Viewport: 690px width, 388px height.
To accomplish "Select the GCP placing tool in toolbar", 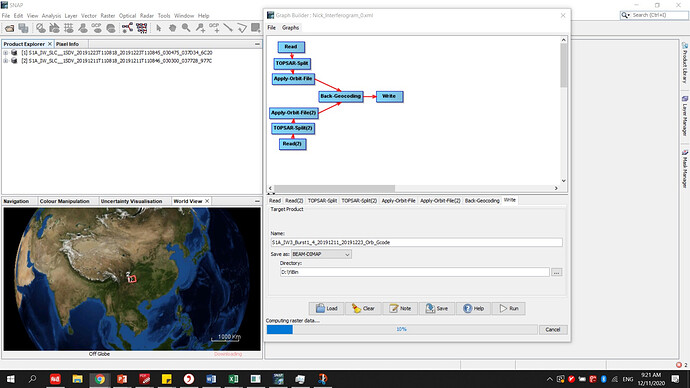I will (214, 28).
